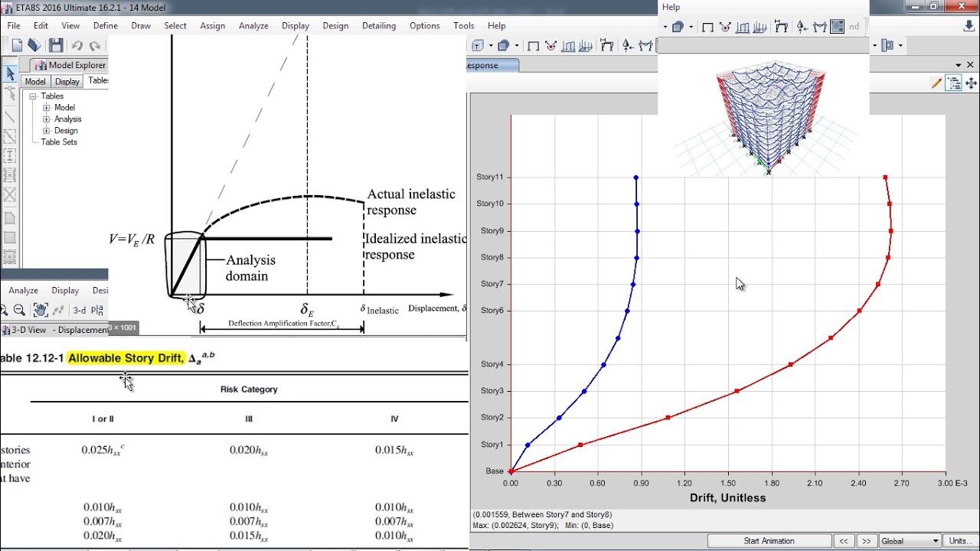The width and height of the screenshot is (980, 551).
Task: Select the Table Sets tree item
Action: tap(59, 142)
